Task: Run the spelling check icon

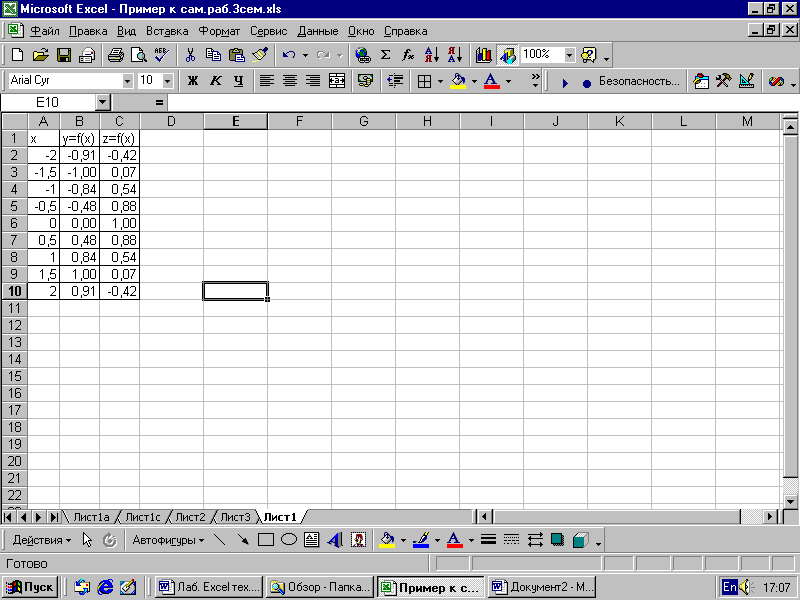Action: [162, 55]
